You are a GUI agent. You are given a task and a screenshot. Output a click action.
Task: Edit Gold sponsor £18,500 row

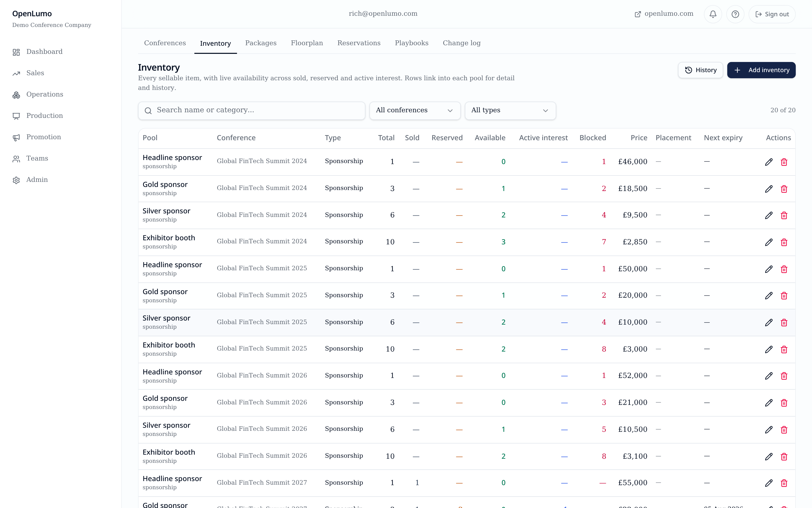[x=769, y=189]
